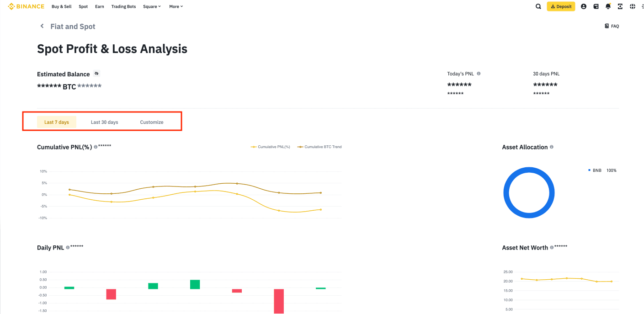
Task: Open the user profile icon
Action: pos(583,6)
